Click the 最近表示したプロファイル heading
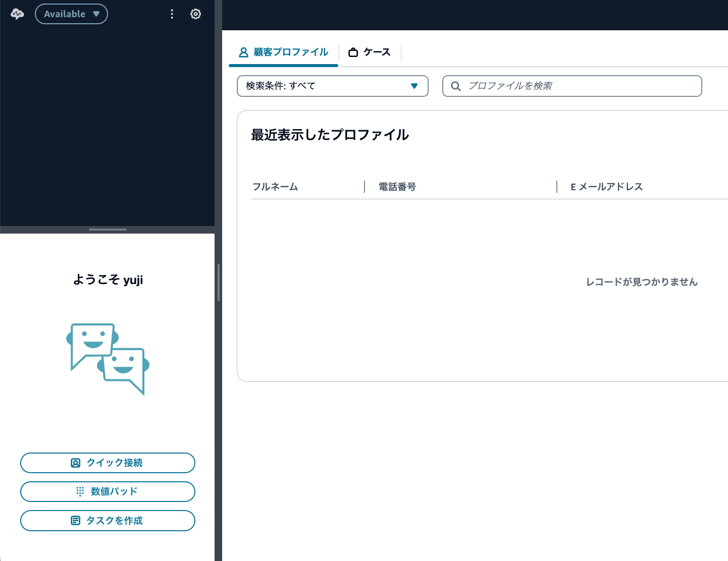The image size is (728, 561). pos(330,135)
